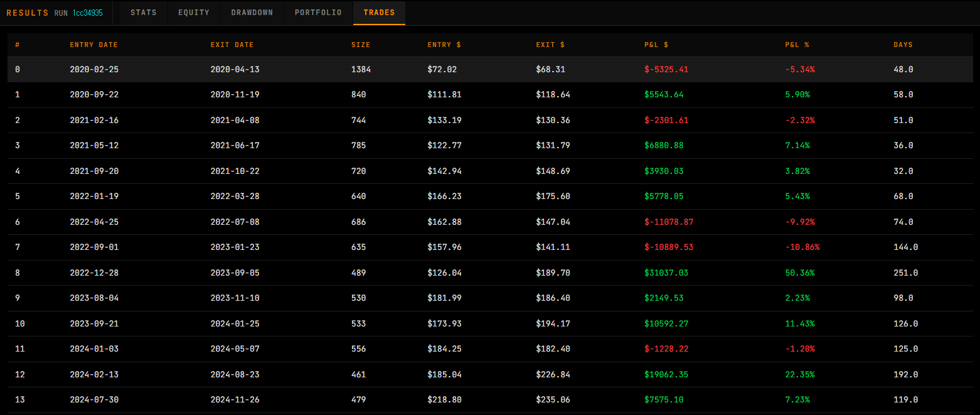
Task: Select entry date 2024-01-03
Action: 94,349
